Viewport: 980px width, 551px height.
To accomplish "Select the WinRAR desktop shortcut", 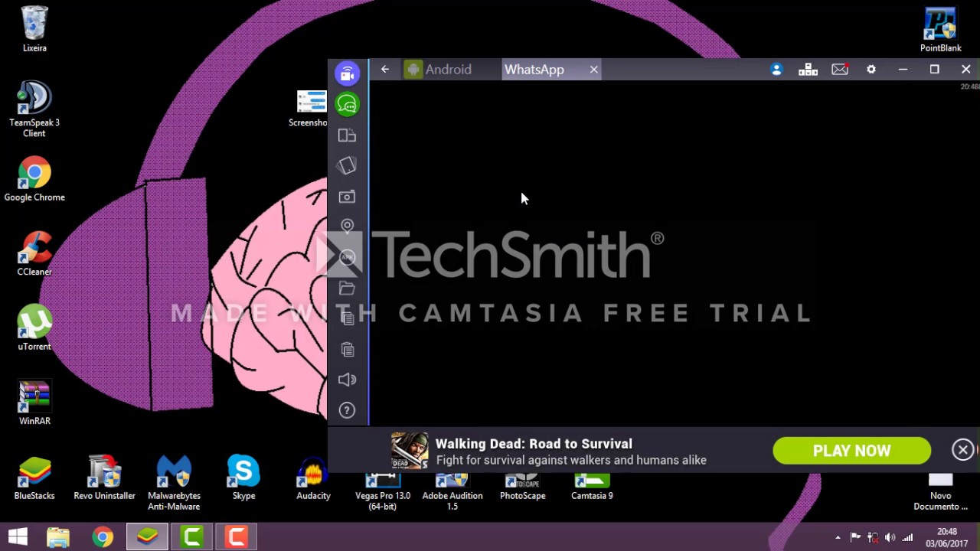I will [34, 403].
